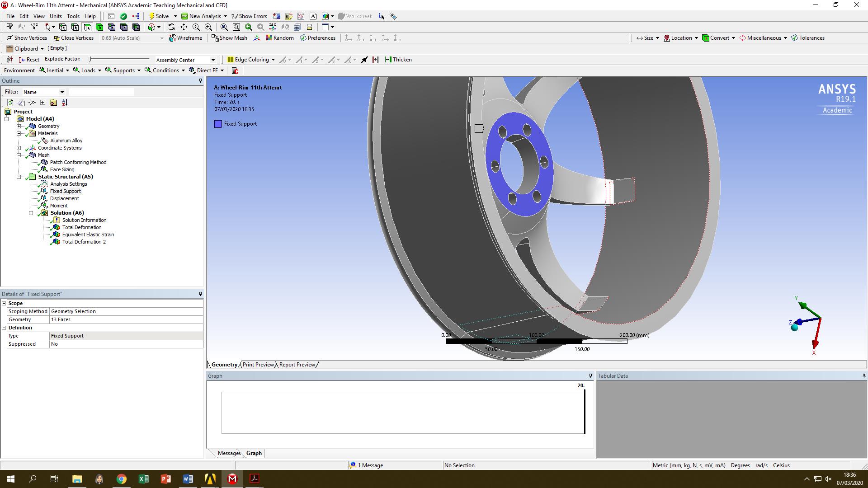Click the Preferences button
The width and height of the screenshot is (868, 488).
pyautogui.click(x=317, y=38)
